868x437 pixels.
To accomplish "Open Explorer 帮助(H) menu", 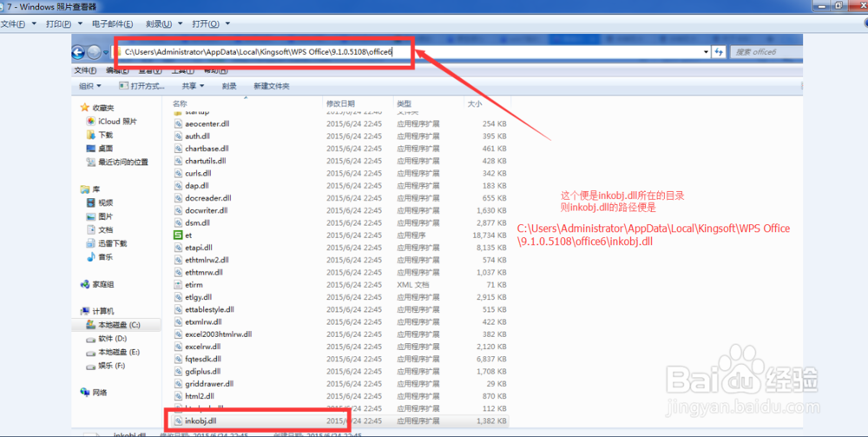I will click(215, 70).
